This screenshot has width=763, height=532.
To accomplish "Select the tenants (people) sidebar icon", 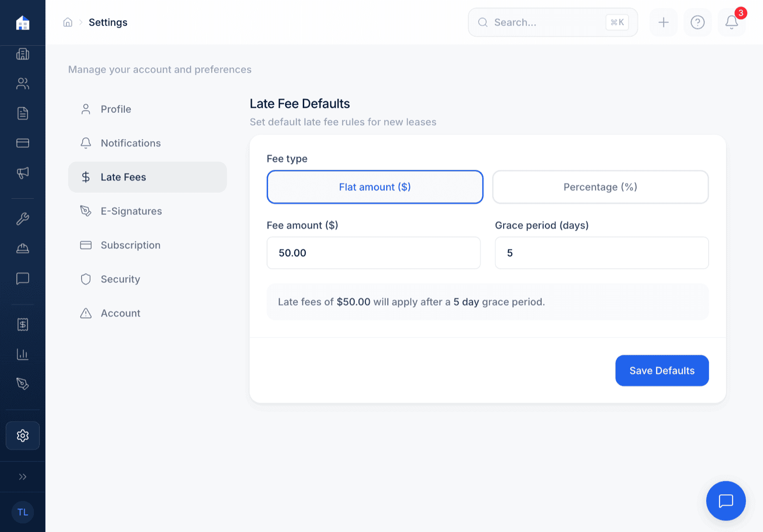I will [x=22, y=83].
